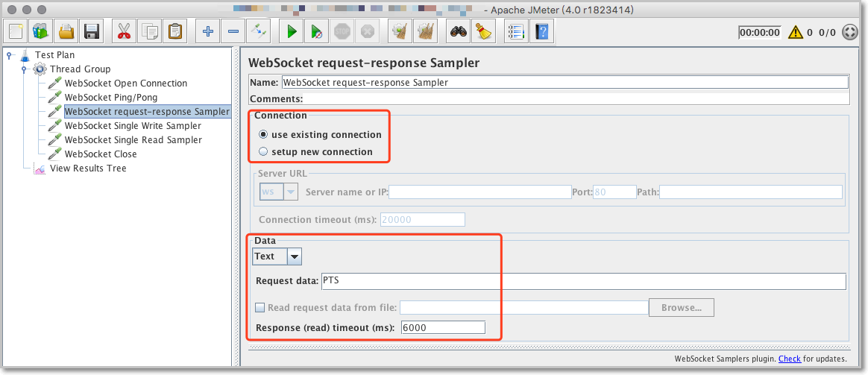
Task: Click the 00:00:00 elapsed timer
Action: click(x=759, y=32)
